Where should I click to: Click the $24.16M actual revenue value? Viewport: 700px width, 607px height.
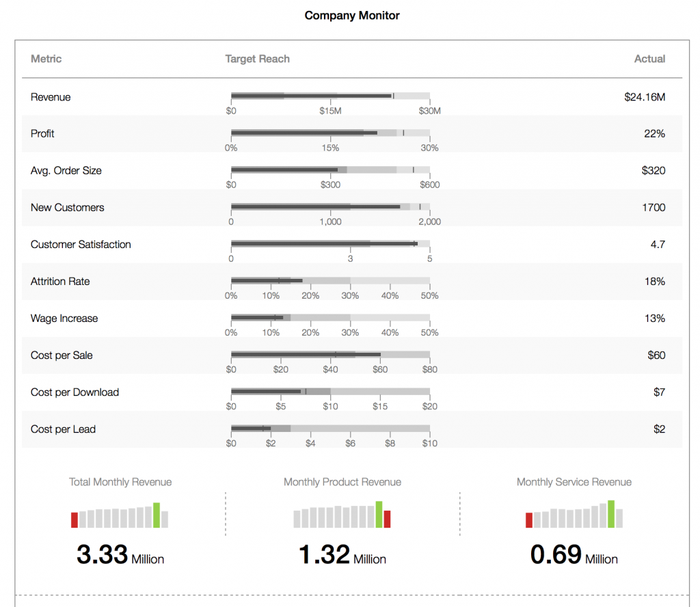click(x=644, y=97)
